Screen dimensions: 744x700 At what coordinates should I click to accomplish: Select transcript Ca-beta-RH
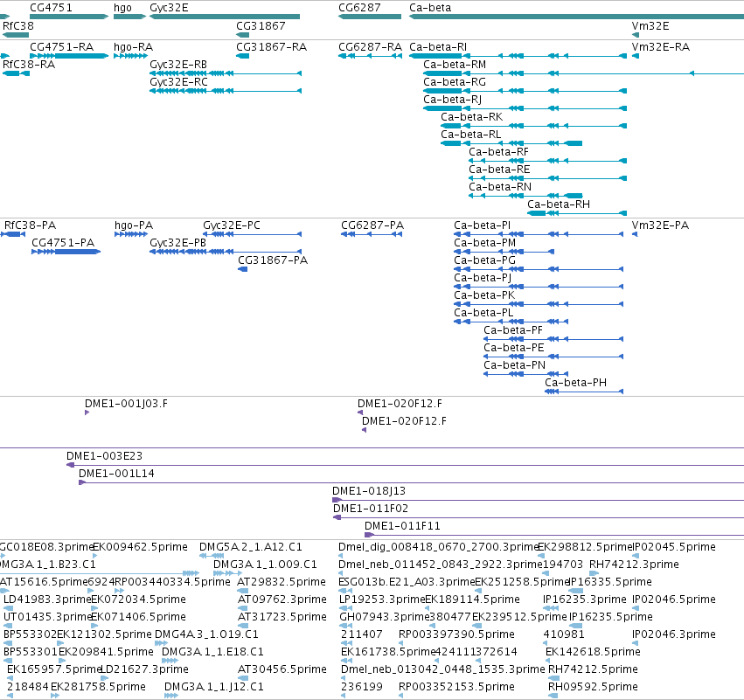pos(559,204)
